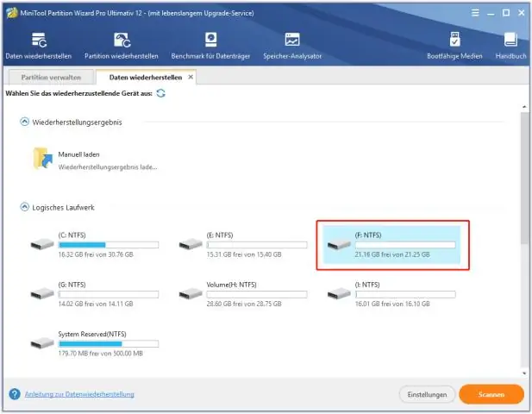Maximize the MiniTool window
Viewport: 532px width, 414px height.
pyautogui.click(x=506, y=13)
